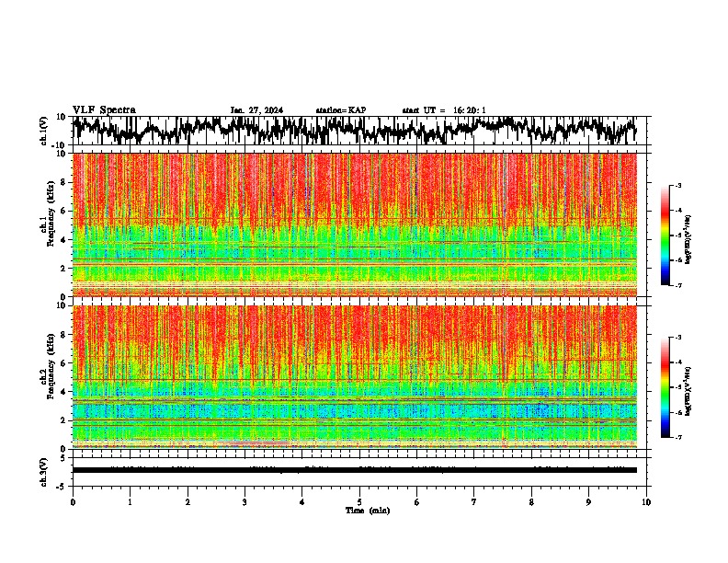
Task: Click the "0" tick on the Time axis
Action: pos(73,502)
